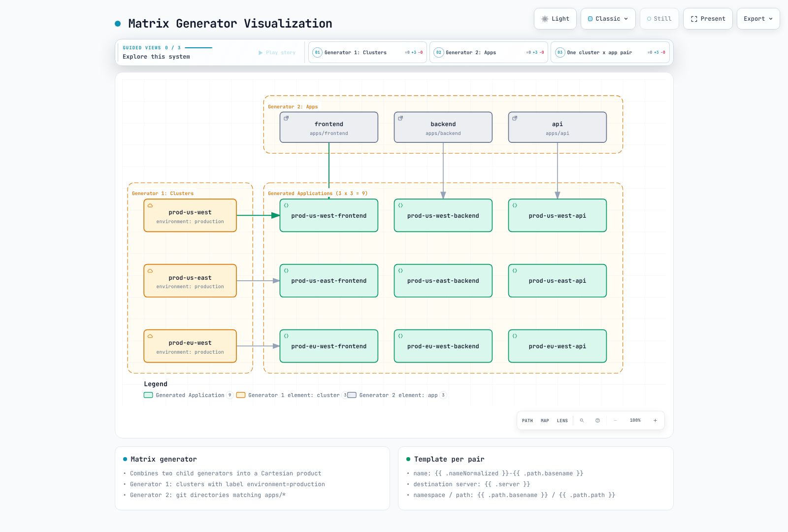Viewport: 788px width, 532px height.
Task: Click the repo icon on the api node
Action: pos(515,118)
